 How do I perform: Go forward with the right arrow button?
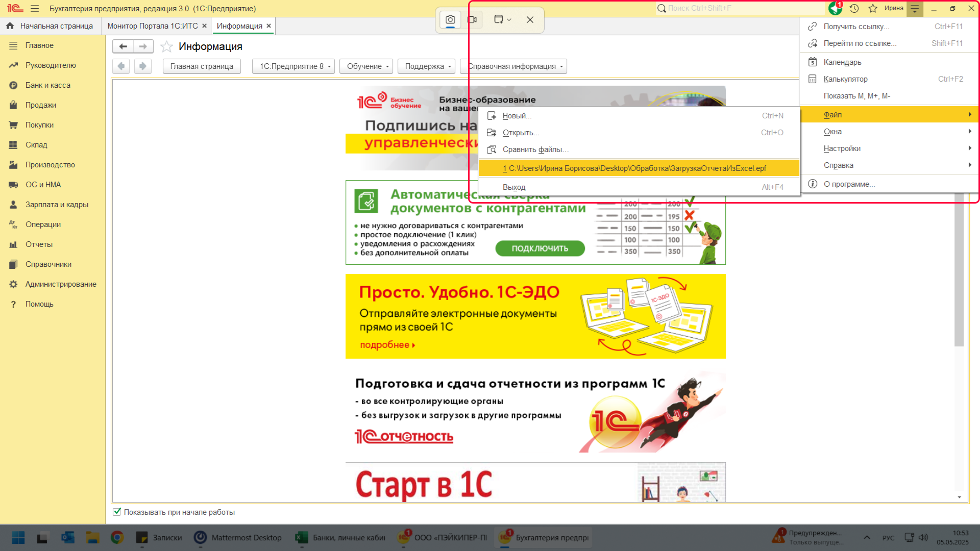143,46
